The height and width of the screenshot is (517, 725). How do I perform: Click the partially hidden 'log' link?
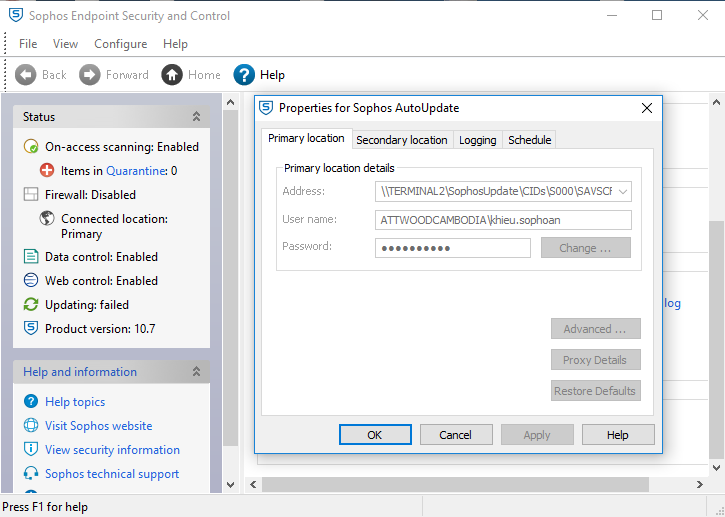tap(672, 303)
